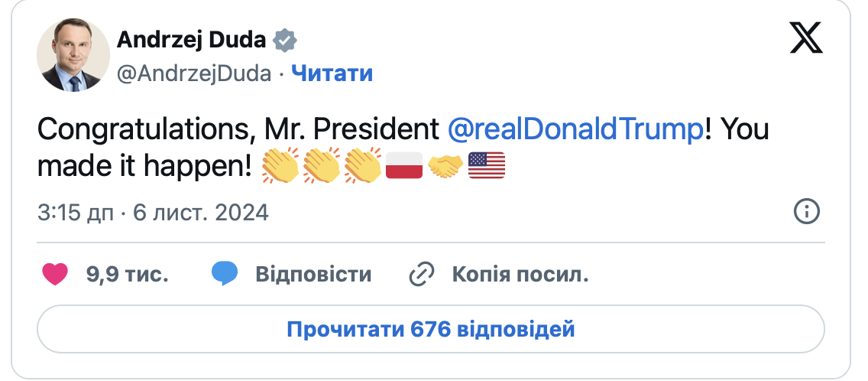Open the Andrzej Duda display name link
The image size is (868, 381).
pos(191,41)
